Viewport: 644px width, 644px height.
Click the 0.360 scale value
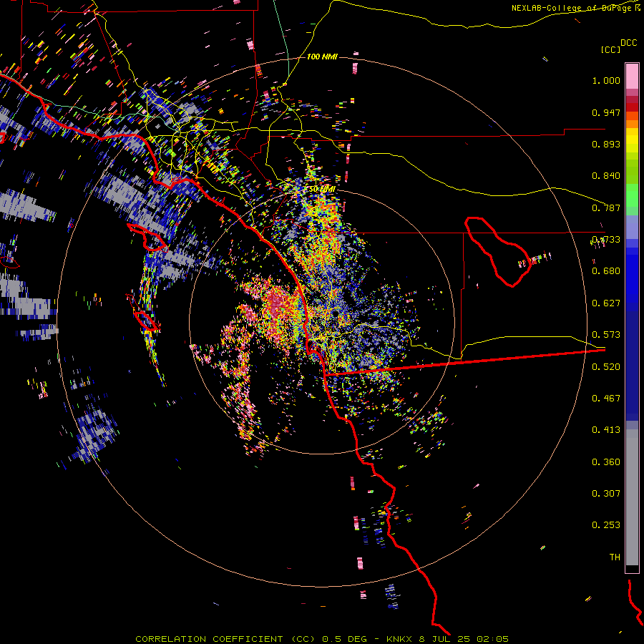606,462
